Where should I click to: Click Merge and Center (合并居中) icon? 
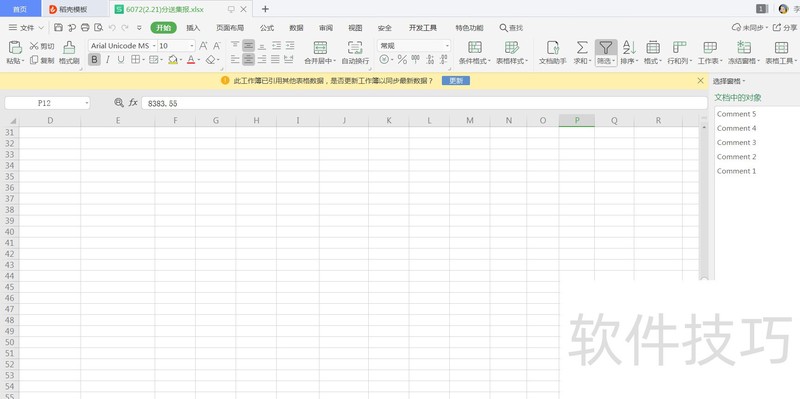coord(320,48)
